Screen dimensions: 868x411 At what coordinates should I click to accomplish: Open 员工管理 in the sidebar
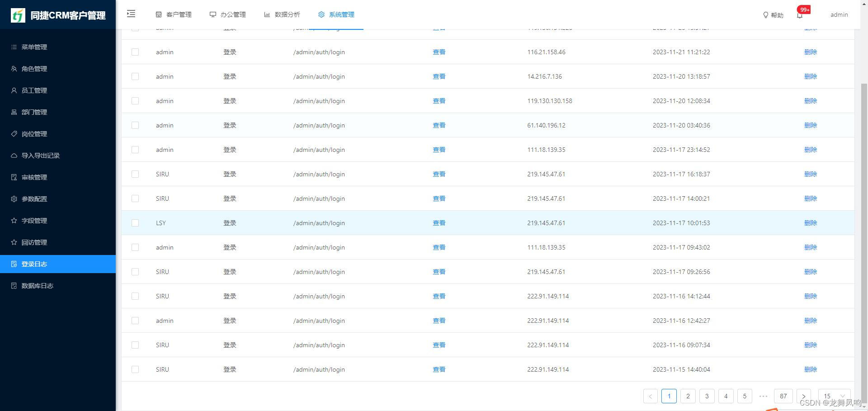58,90
